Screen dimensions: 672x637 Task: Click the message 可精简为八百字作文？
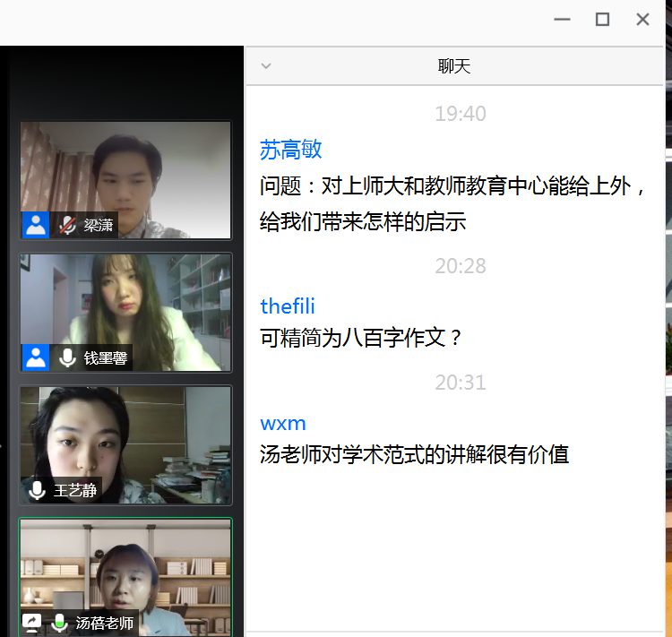point(362,338)
